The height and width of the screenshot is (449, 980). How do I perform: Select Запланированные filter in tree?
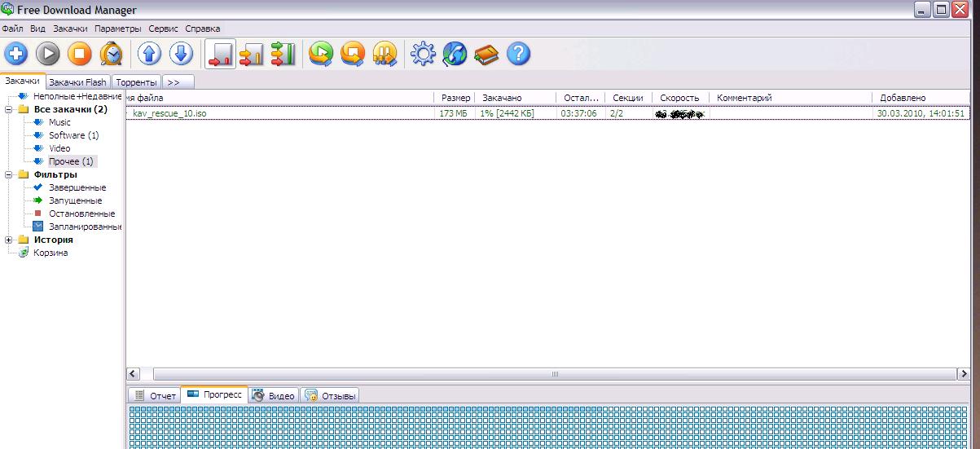pyautogui.click(x=86, y=227)
